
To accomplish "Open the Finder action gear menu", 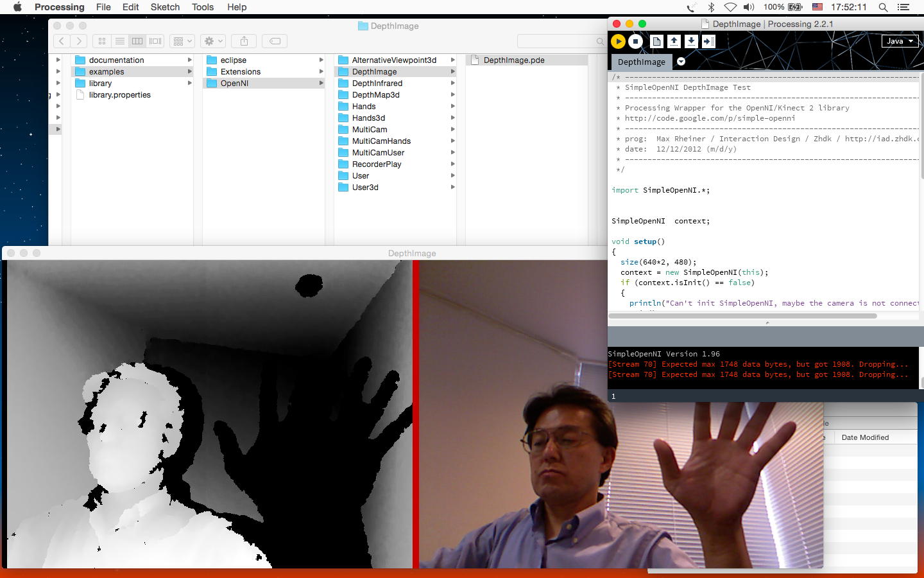I will click(213, 41).
